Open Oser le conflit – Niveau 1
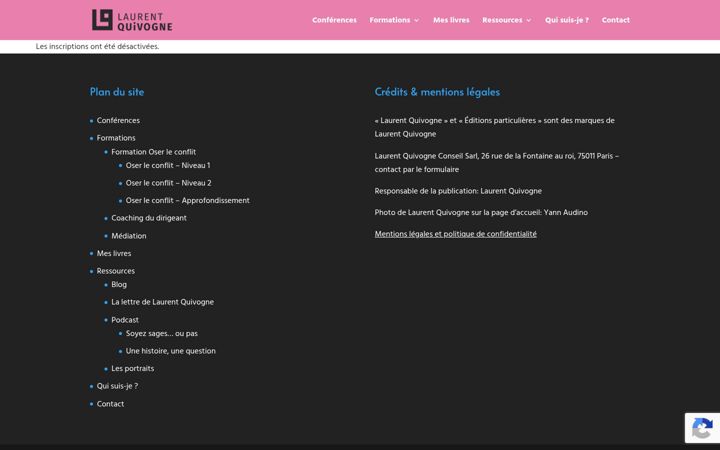Image resolution: width=720 pixels, height=450 pixels. click(x=168, y=165)
